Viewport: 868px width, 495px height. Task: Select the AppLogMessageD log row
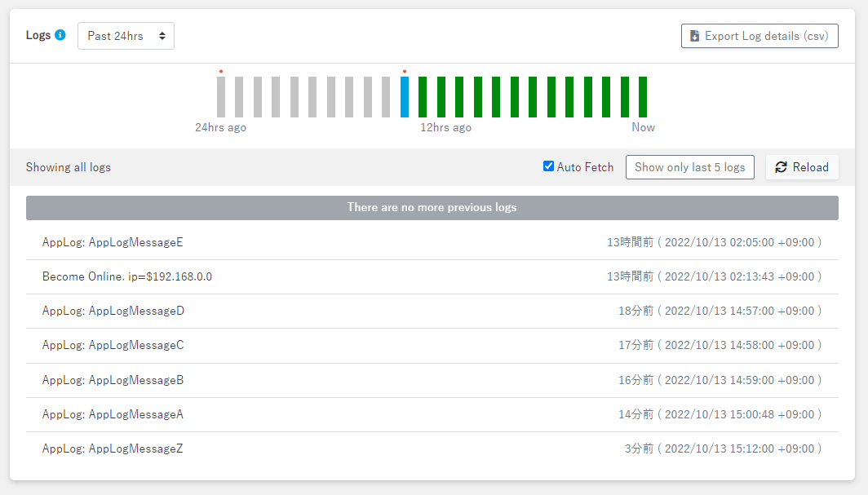(113, 311)
